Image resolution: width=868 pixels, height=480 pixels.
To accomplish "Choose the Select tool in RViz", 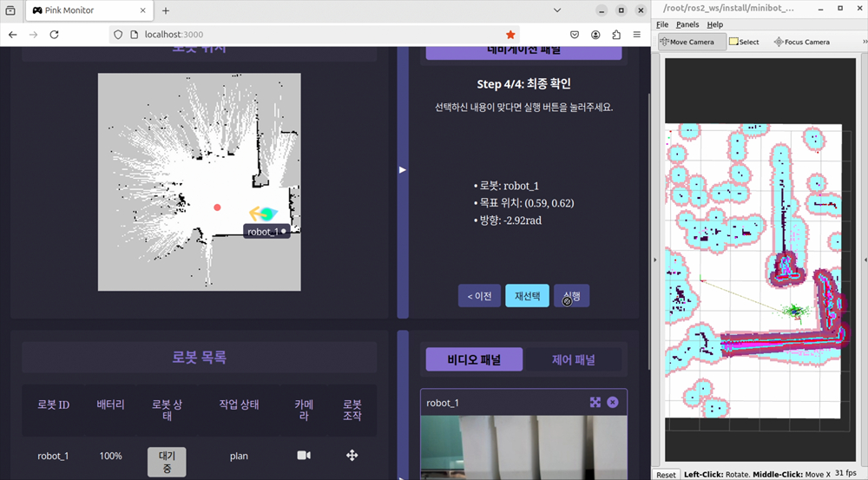I will pos(744,42).
